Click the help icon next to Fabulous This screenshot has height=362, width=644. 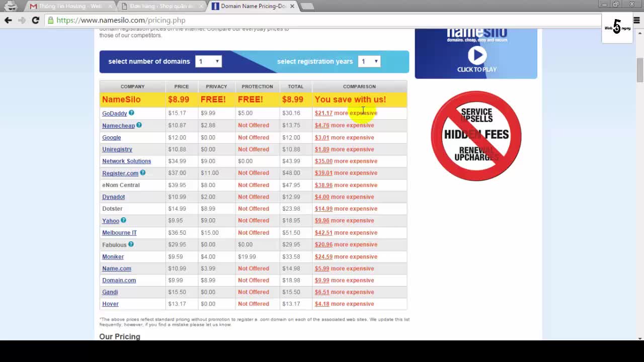pyautogui.click(x=131, y=244)
